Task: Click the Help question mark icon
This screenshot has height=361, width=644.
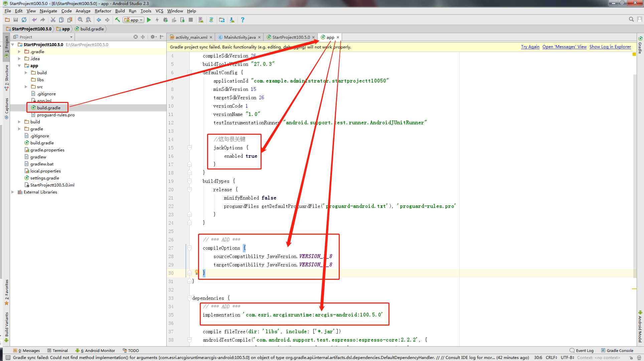Action: (243, 20)
